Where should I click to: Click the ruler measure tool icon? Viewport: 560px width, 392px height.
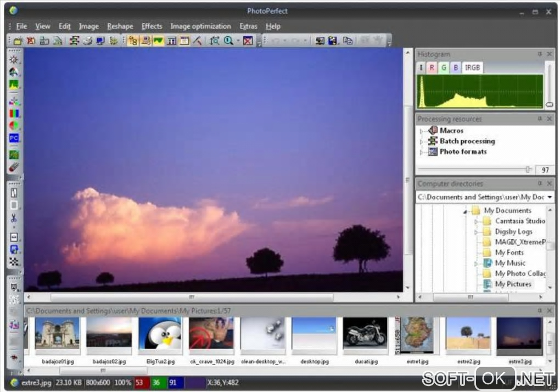(x=198, y=41)
